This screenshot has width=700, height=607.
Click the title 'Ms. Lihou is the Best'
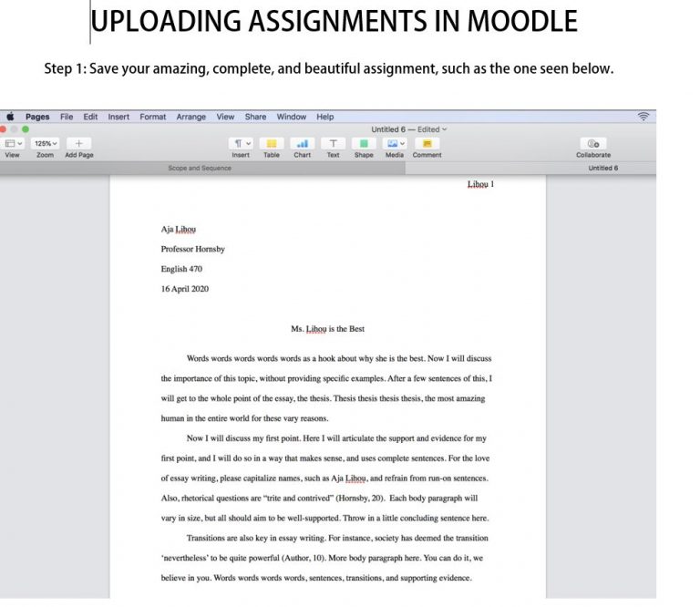click(328, 329)
